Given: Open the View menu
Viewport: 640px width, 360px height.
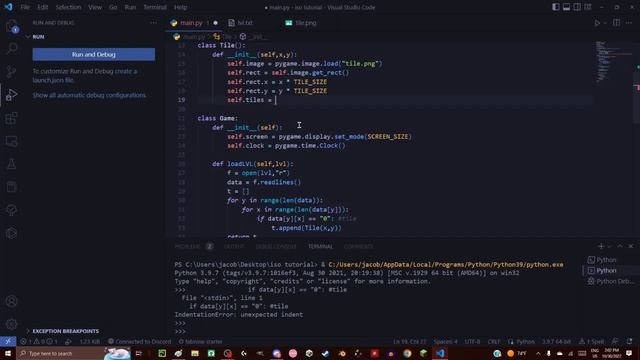Looking at the screenshot, I should (95, 7).
